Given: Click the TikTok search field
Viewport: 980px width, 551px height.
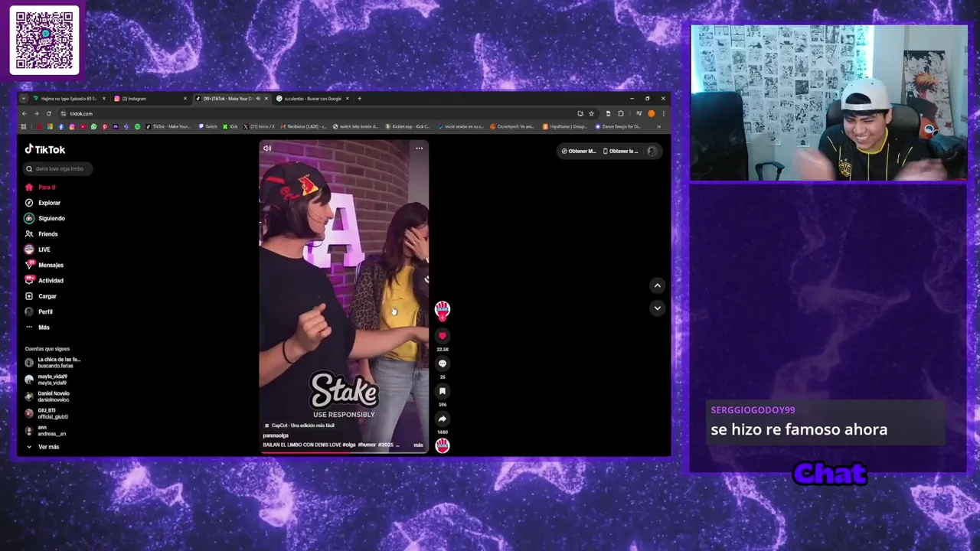Looking at the screenshot, I should [x=58, y=168].
